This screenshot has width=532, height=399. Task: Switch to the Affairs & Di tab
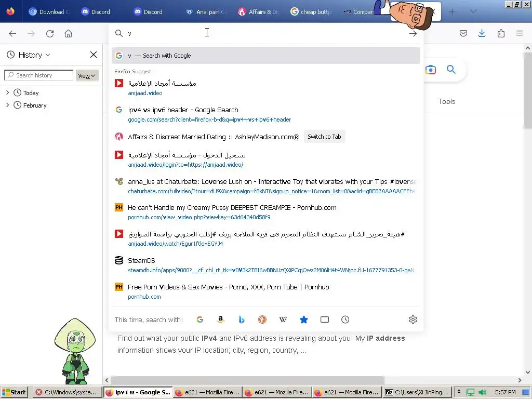pyautogui.click(x=258, y=12)
